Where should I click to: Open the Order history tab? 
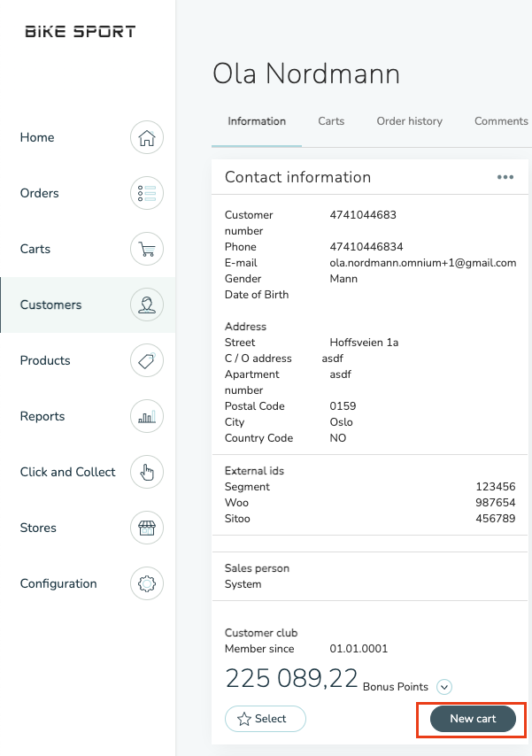tap(409, 121)
